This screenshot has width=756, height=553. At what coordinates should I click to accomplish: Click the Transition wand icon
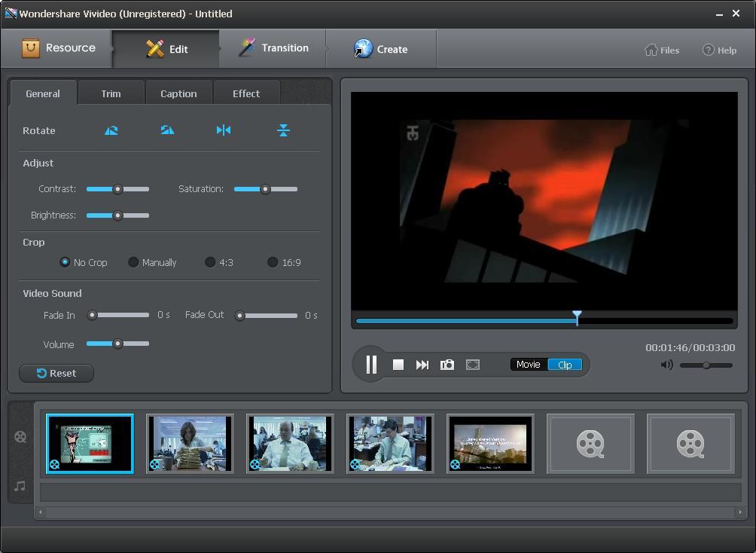pyautogui.click(x=247, y=47)
